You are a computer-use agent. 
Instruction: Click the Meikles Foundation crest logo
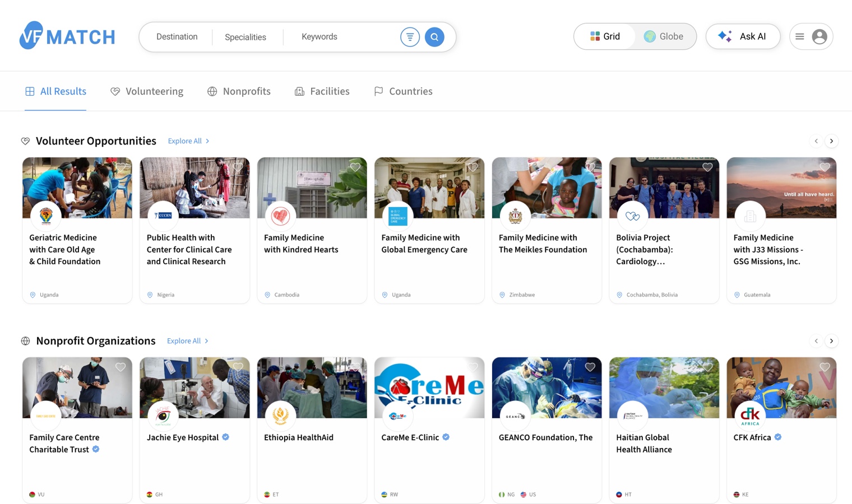515,216
